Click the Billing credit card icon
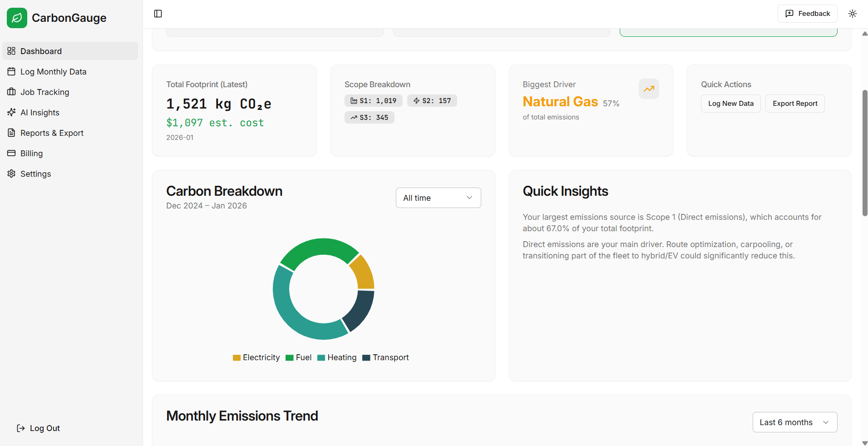Screen dimensions: 868x446 pyautogui.click(x=11, y=153)
